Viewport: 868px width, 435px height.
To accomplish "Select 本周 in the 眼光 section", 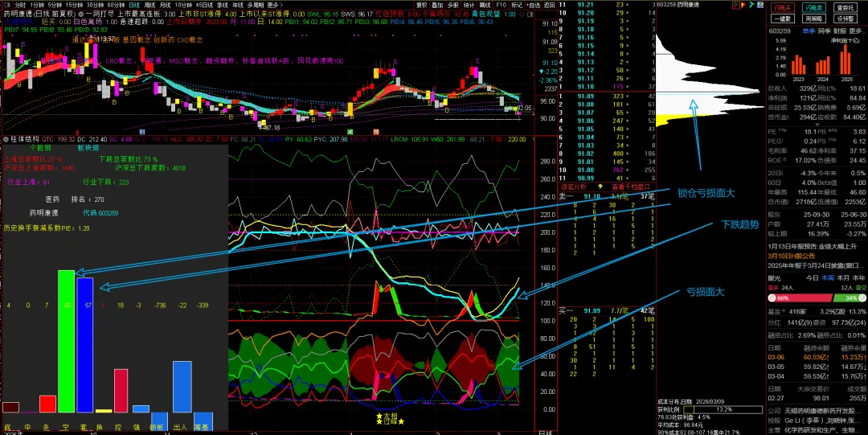I will [x=828, y=278].
